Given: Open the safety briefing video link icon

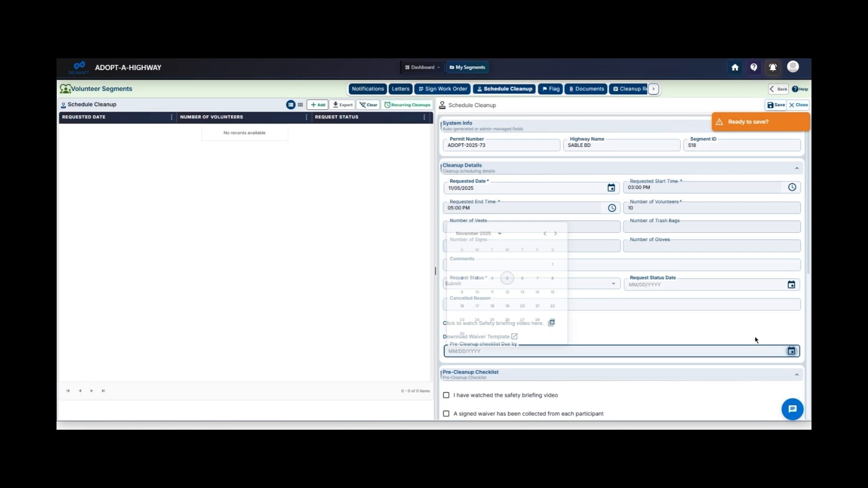Looking at the screenshot, I should click(x=552, y=323).
